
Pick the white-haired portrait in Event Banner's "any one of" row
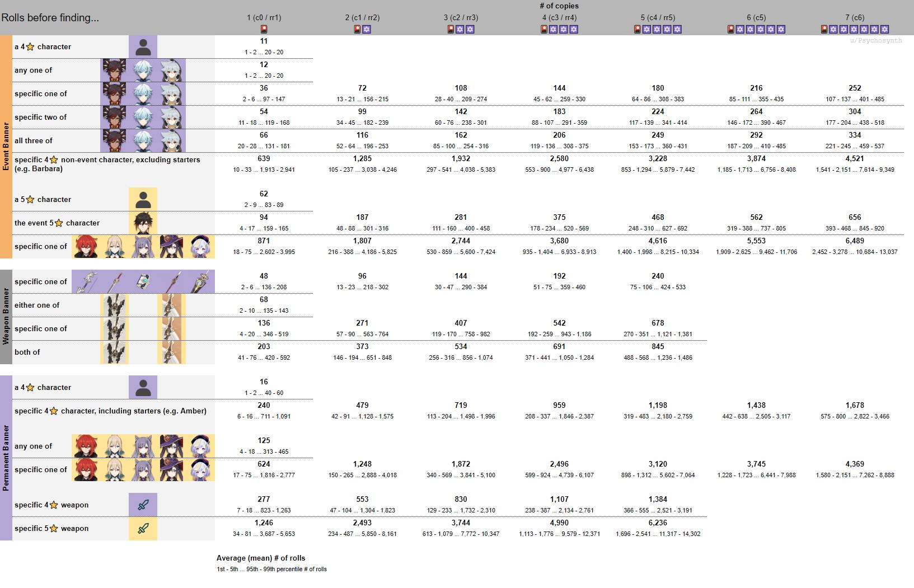171,70
